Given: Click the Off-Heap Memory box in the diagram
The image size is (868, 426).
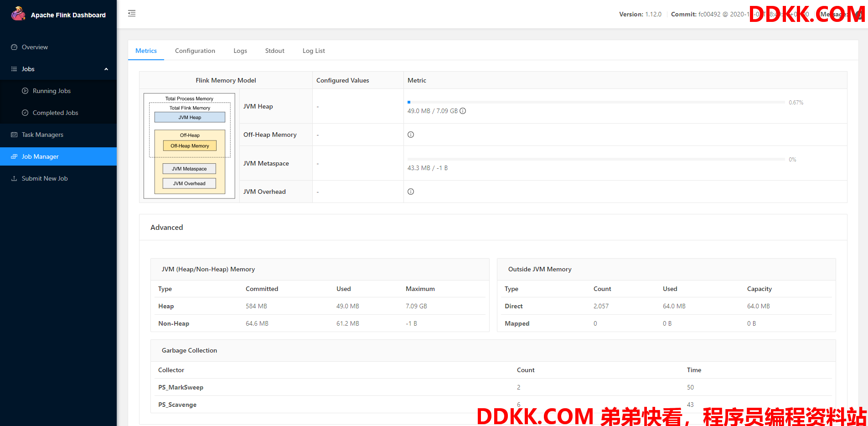Looking at the screenshot, I should click(x=190, y=146).
